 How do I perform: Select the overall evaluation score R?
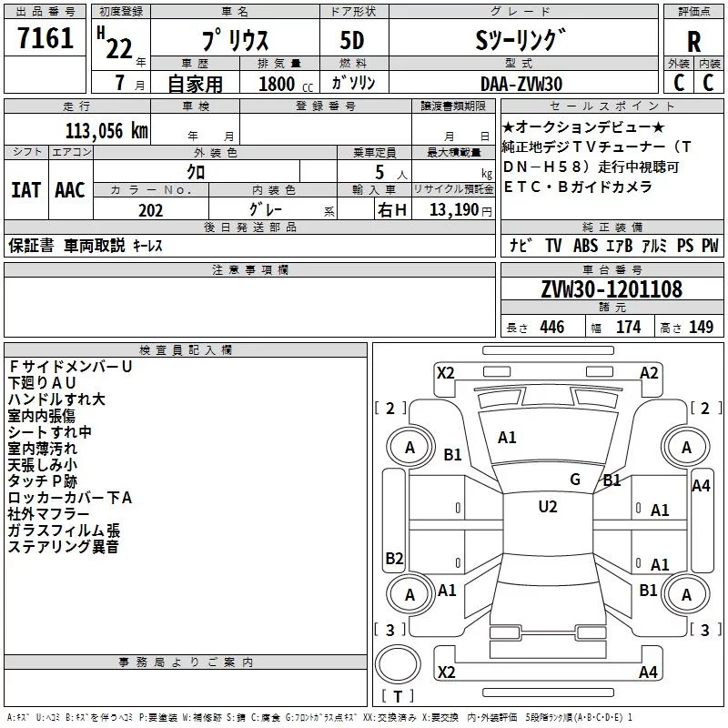point(693,41)
